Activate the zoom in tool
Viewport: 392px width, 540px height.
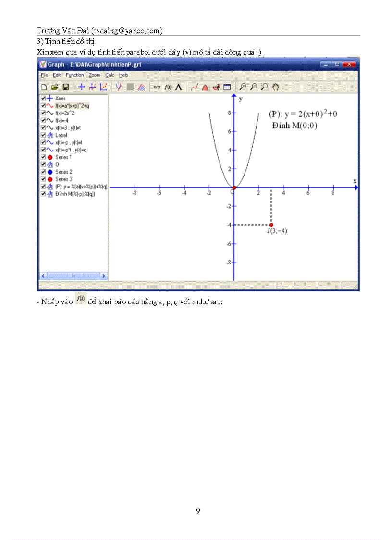(243, 87)
